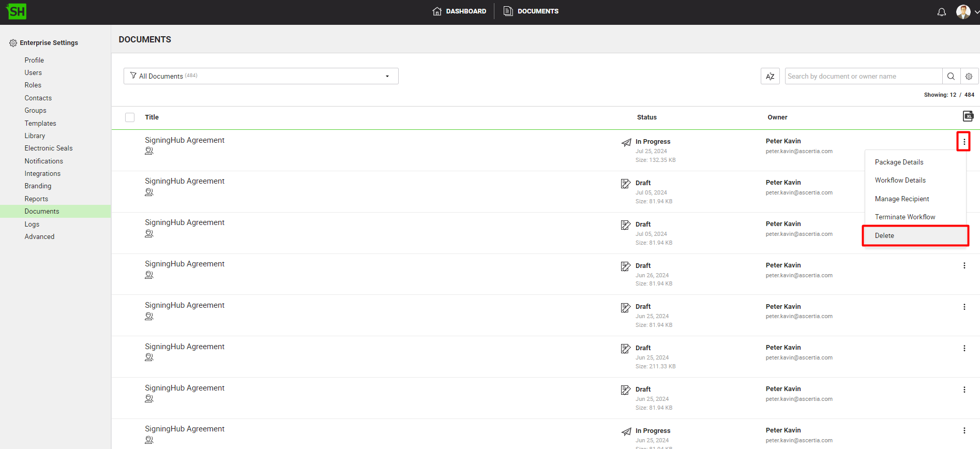The height and width of the screenshot is (449, 980).
Task: Click the SigningHub logo icon
Action: click(x=17, y=11)
